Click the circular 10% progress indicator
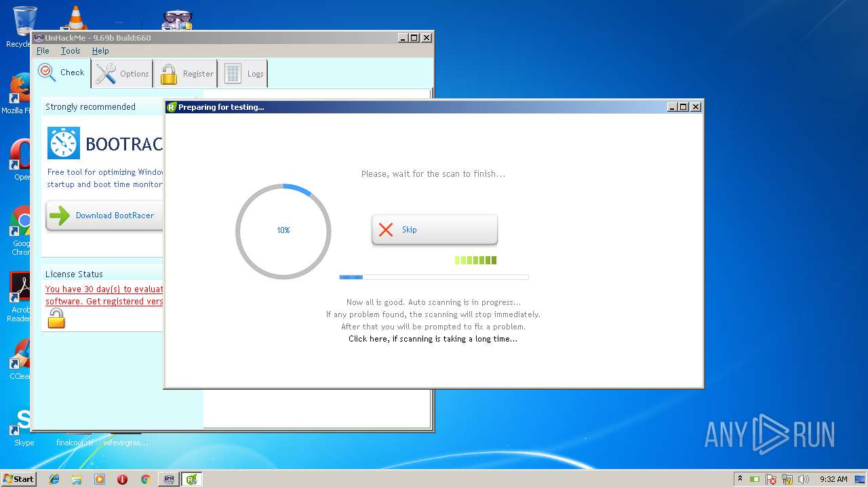 283,230
